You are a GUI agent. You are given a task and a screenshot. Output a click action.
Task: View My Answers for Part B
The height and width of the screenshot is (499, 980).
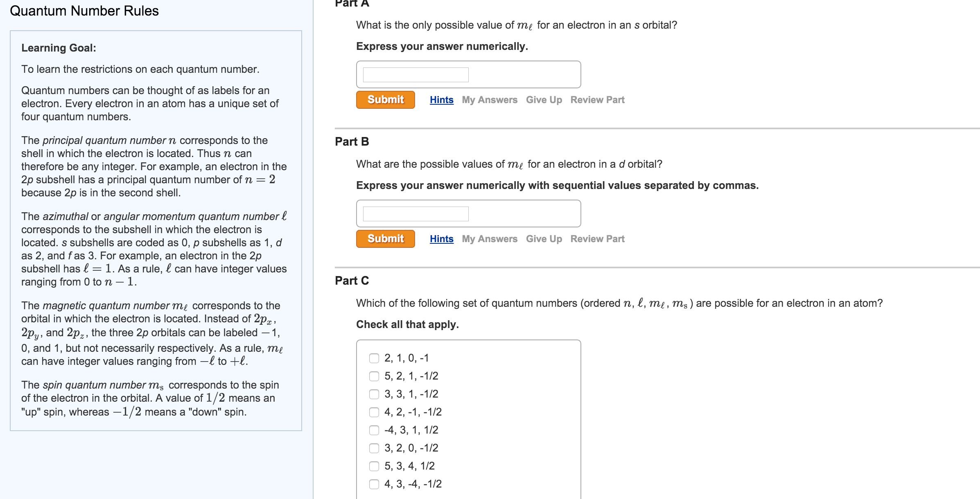[x=489, y=238]
